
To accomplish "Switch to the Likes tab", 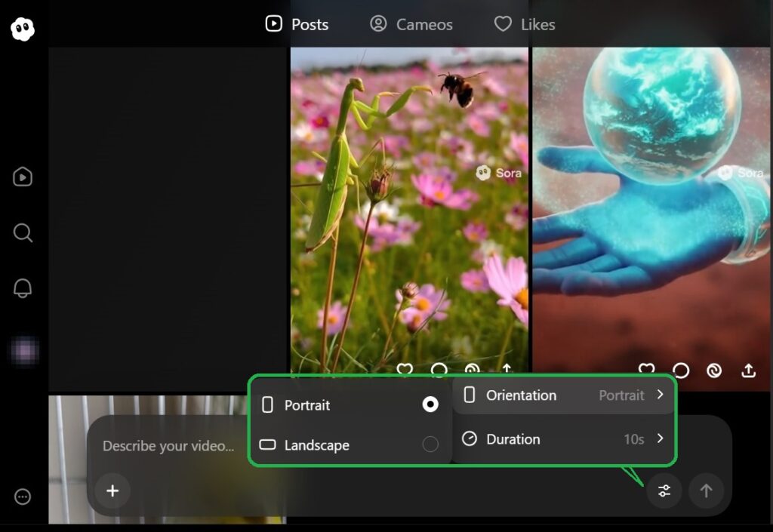I will [x=525, y=24].
